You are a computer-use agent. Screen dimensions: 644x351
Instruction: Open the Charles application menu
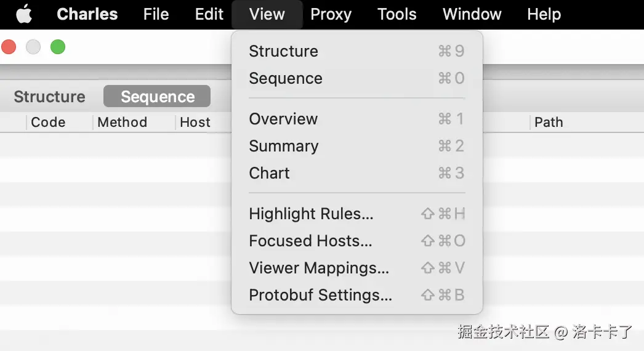(87, 14)
